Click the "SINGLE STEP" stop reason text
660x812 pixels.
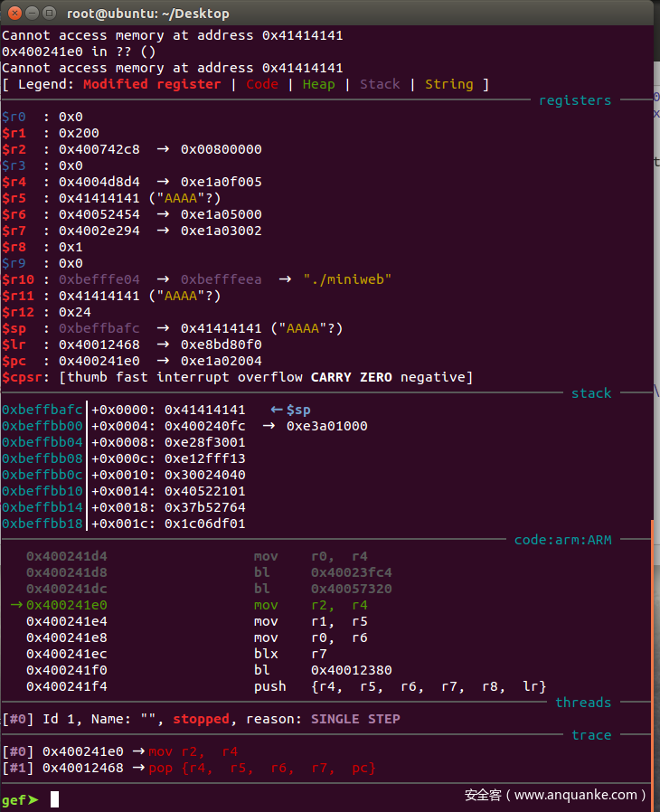(355, 719)
